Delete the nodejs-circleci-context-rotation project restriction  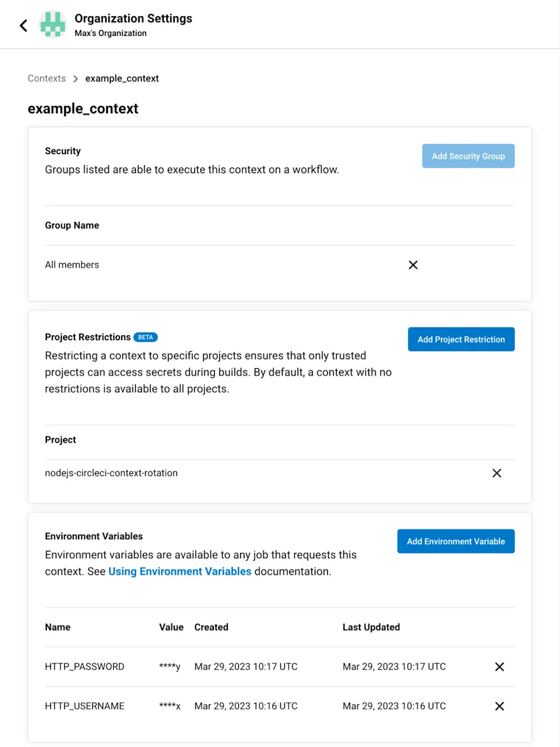pos(496,473)
